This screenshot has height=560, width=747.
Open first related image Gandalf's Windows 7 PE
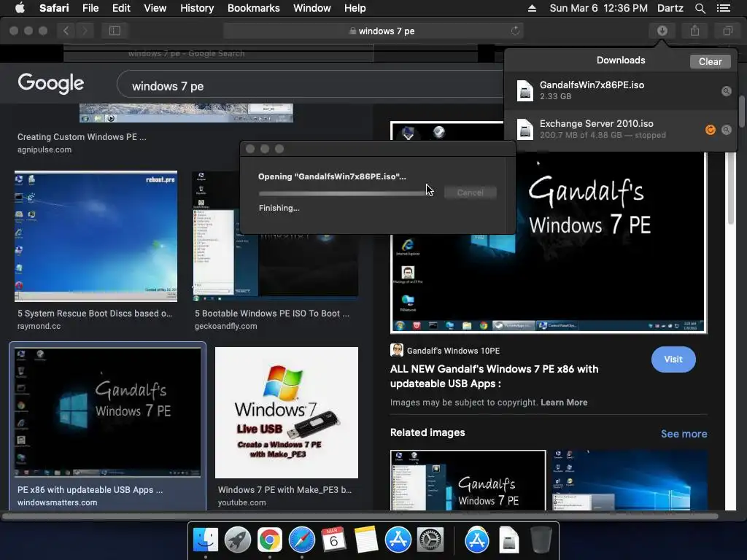coord(468,480)
